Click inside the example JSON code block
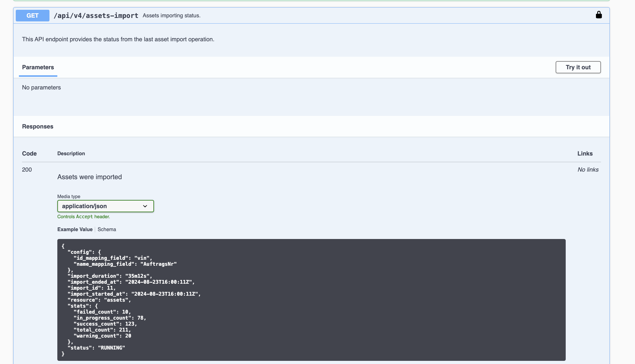 tap(311, 299)
